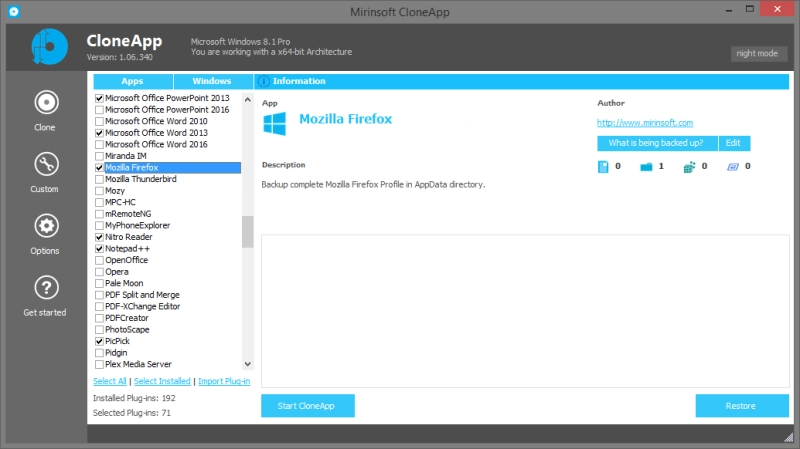
Task: Click the Mozilla Firefox heading text
Action: tap(345, 119)
